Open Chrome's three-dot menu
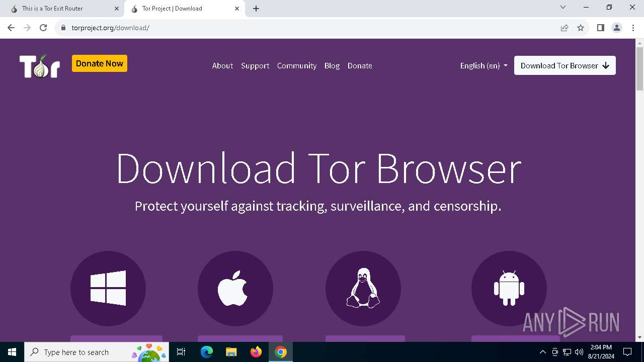This screenshot has width=644, height=362. 633,28
